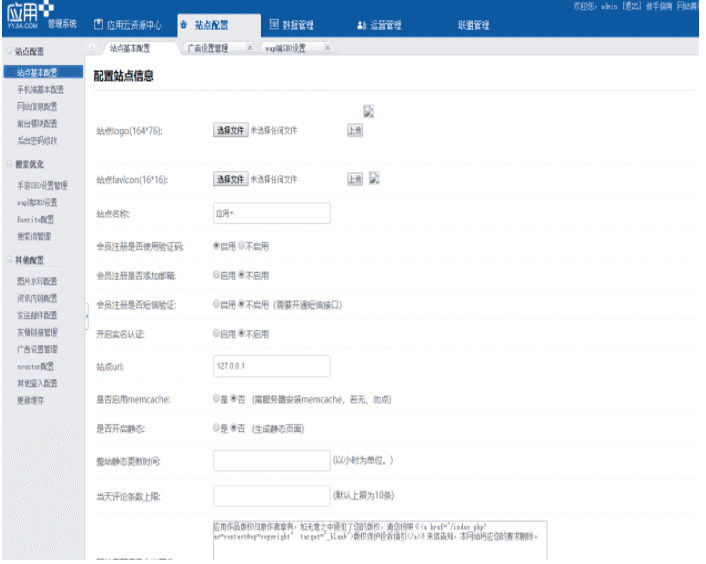Collapse the 站点配置 sidebar group

click(x=9, y=51)
